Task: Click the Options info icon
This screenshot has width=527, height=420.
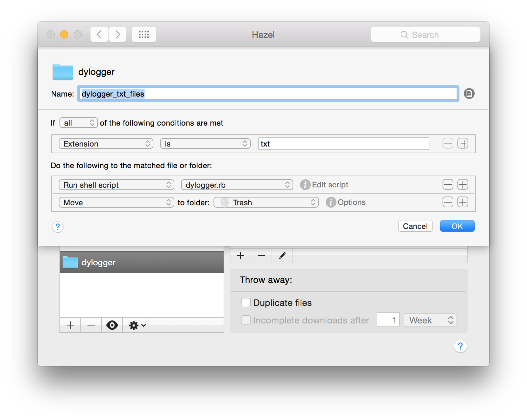Action: [x=331, y=202]
